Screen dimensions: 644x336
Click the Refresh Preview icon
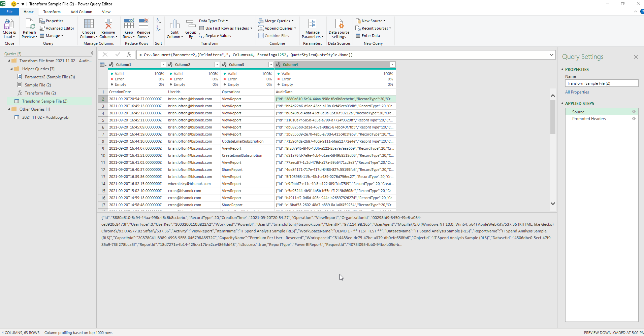[x=30, y=24]
